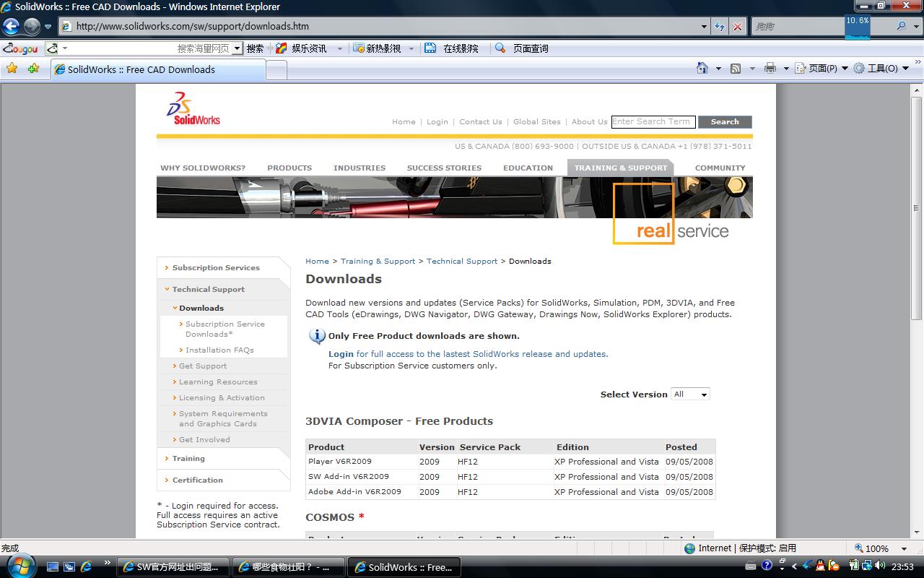Open the SUCCESS STORIES nav tab
Image resolution: width=924 pixels, height=578 pixels.
click(444, 168)
